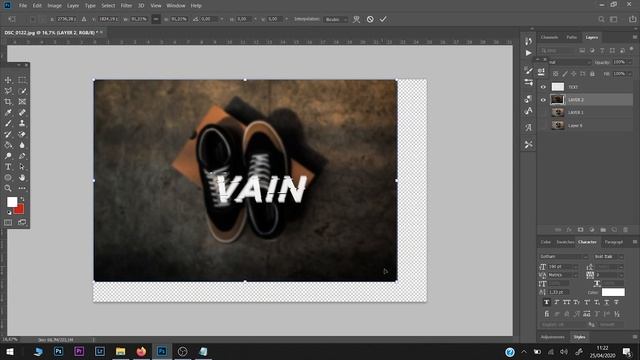Open the Interpolation dropdown
This screenshot has height=360, width=640.
[336, 19]
